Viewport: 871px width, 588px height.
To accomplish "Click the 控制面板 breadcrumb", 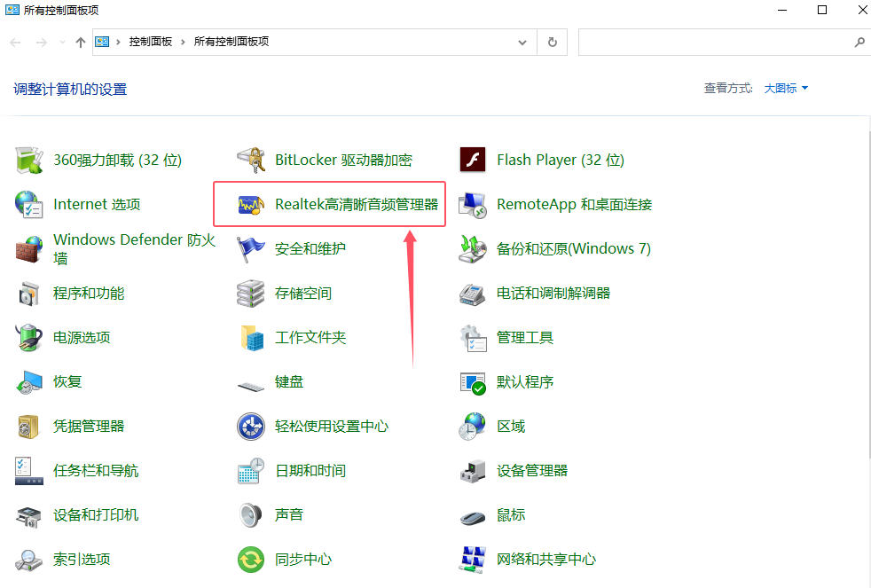I will point(151,42).
